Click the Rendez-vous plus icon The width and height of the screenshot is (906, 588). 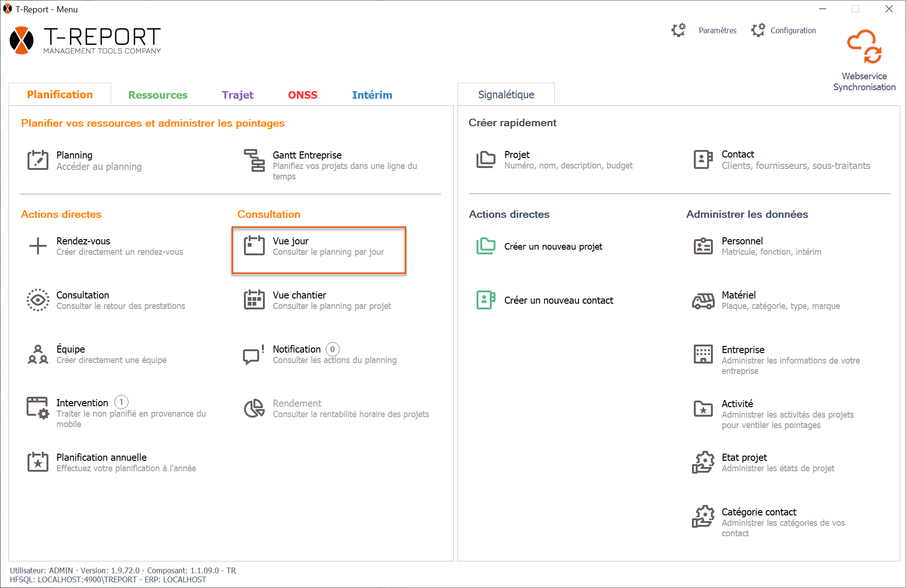coord(37,246)
